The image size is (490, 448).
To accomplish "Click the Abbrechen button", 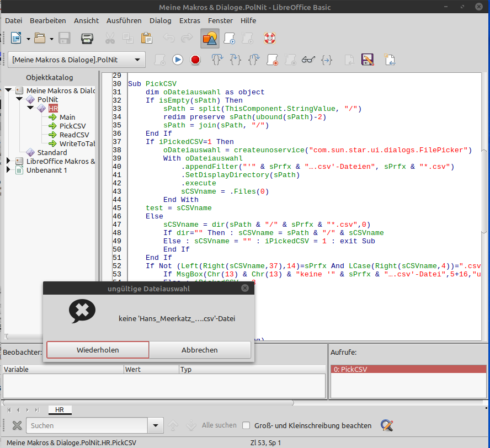I will [200, 350].
